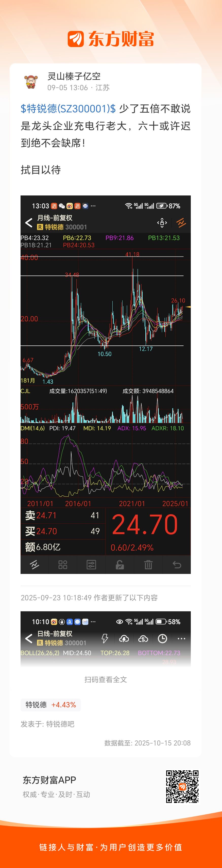Tap the R margin badge beside 特锐德 300001
Image resolution: width=222 pixels, height=868 pixels.
point(40,227)
